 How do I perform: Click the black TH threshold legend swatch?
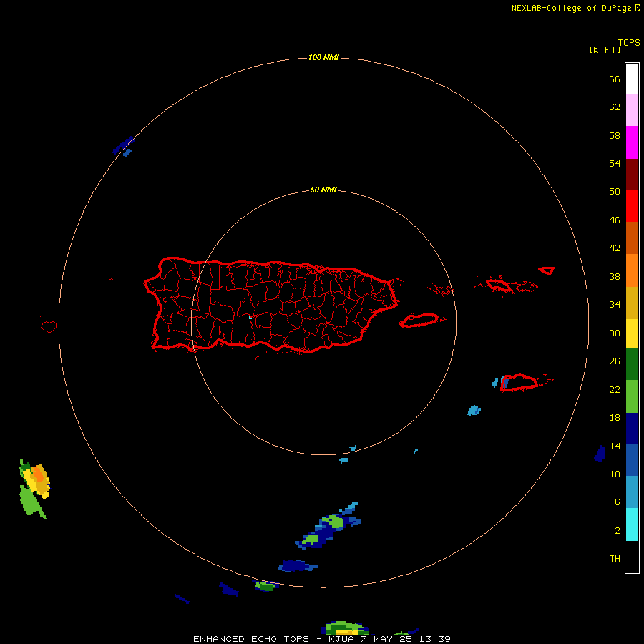632,557
